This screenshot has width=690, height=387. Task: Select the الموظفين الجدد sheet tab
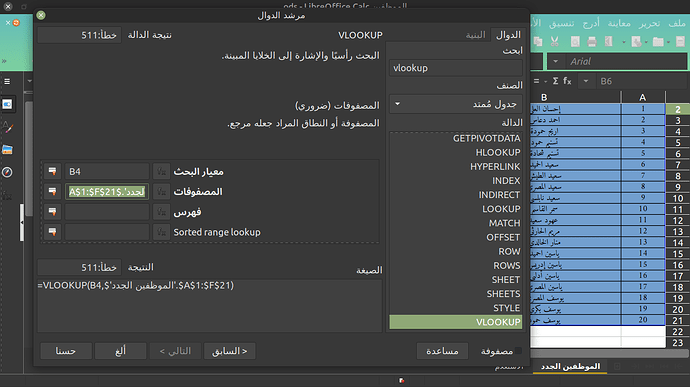click(x=570, y=366)
